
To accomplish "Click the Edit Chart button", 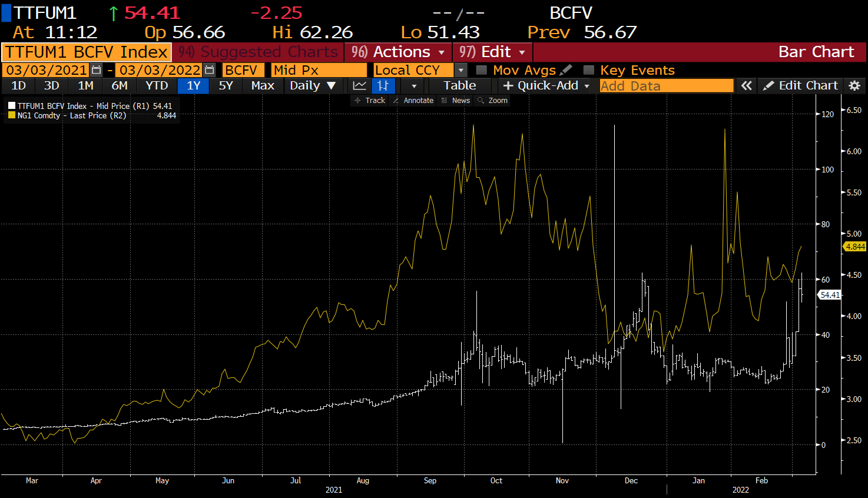I will (801, 85).
